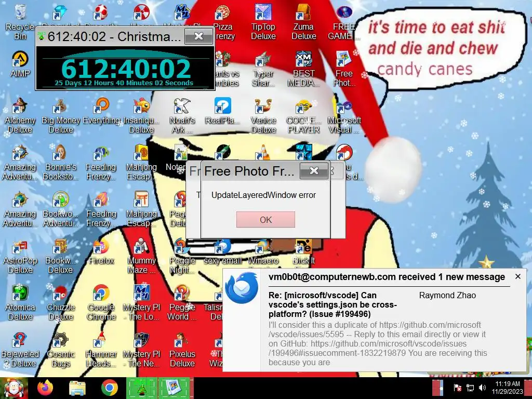Open Peggle World shortcut

pyautogui.click(x=182, y=303)
